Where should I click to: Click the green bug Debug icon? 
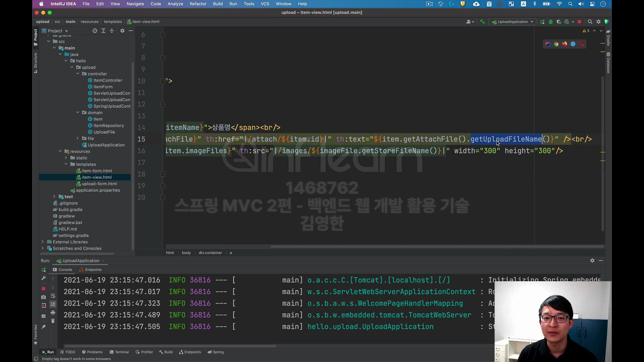click(550, 22)
